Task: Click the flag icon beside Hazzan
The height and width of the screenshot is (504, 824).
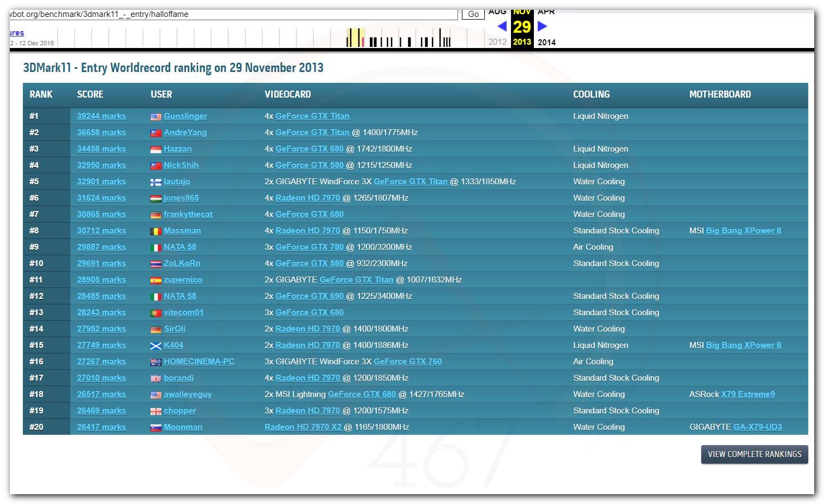Action: (x=156, y=149)
